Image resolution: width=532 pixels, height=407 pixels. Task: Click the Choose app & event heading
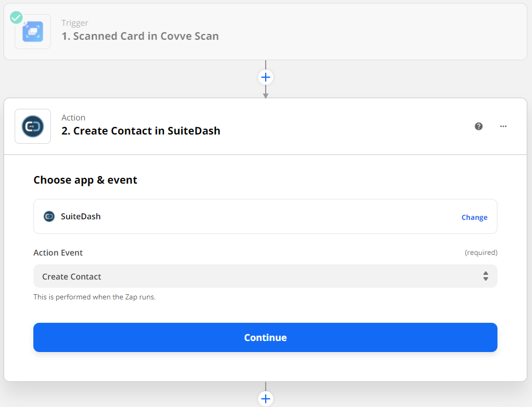click(85, 180)
